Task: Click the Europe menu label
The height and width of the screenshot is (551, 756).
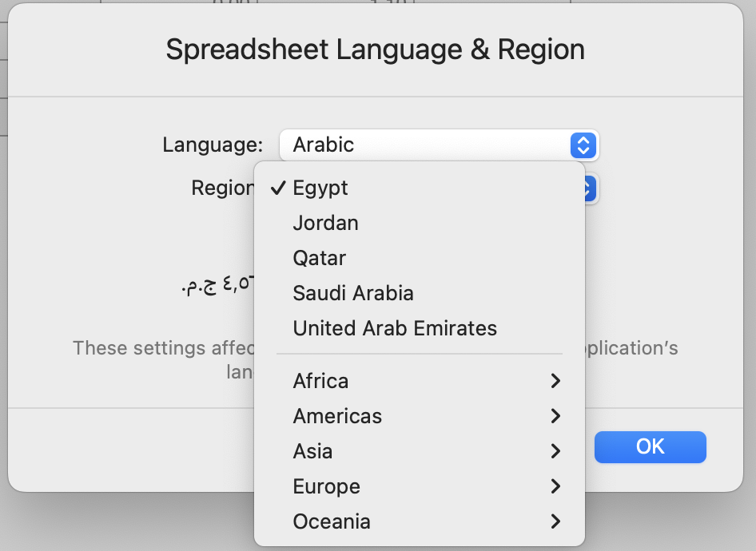Action: 326,486
